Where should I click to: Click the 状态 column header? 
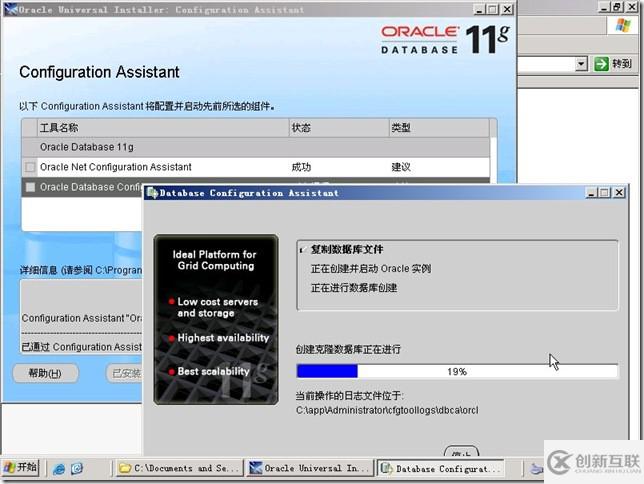pos(339,128)
